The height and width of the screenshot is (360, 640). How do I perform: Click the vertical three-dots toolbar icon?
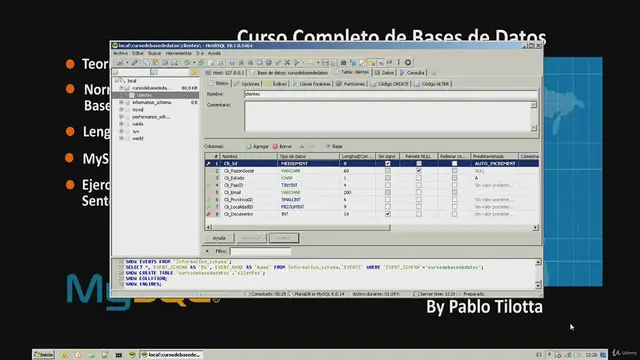pyautogui.click(x=399, y=62)
